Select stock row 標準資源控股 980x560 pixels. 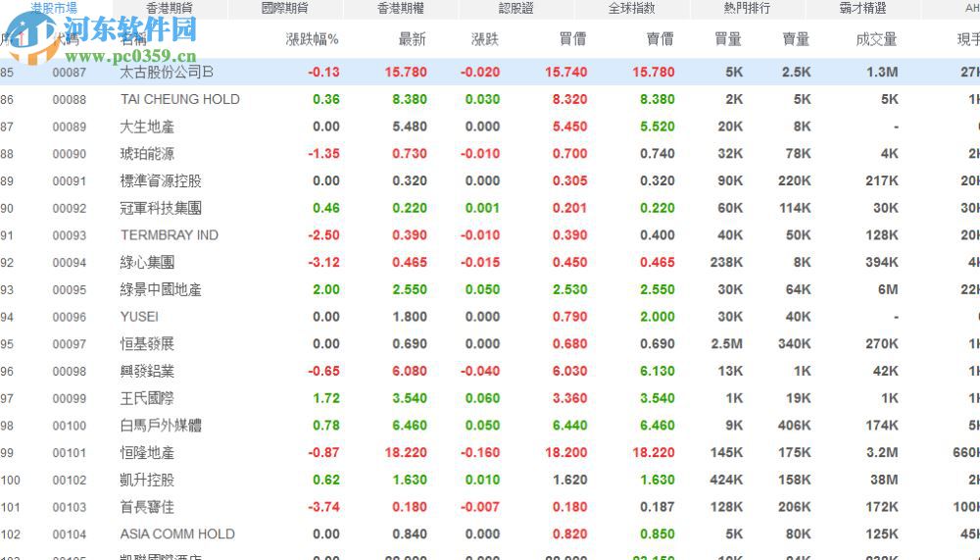[490, 180]
